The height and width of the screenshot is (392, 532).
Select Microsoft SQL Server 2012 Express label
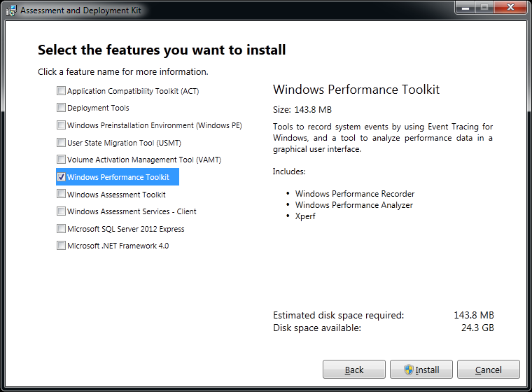click(x=126, y=229)
